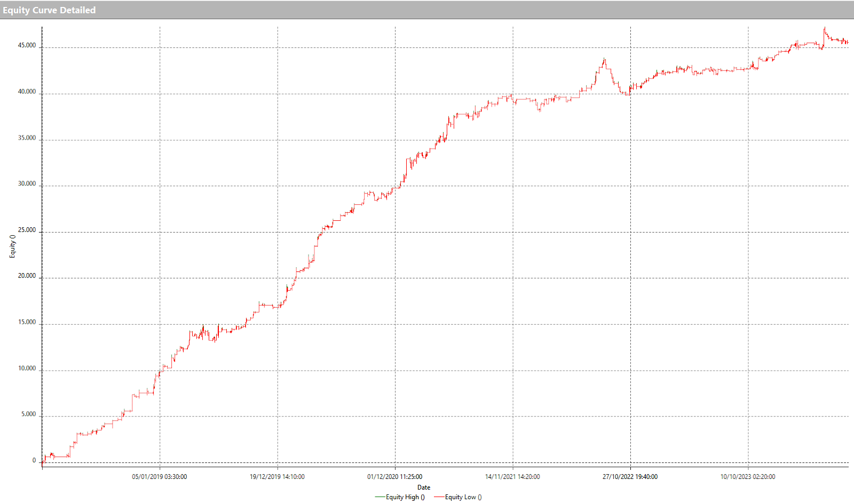Select the Equity High legend entry
Screen dimensions: 854x504
pyautogui.click(x=400, y=497)
